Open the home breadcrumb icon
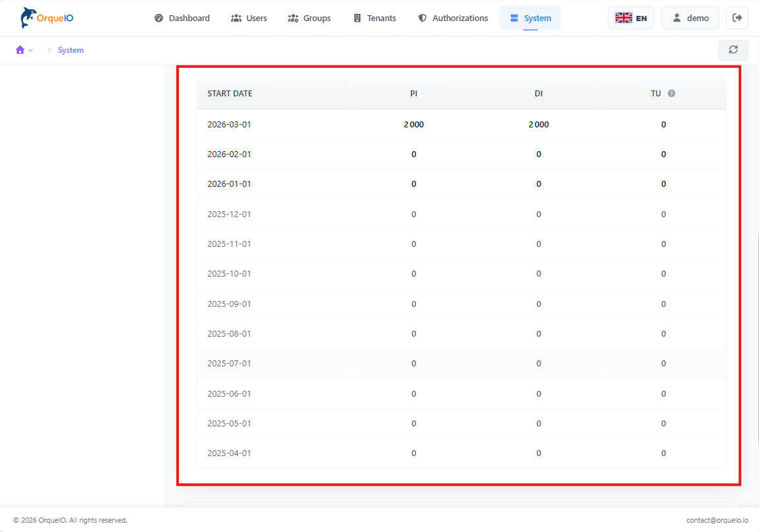Image resolution: width=759 pixels, height=532 pixels. pyautogui.click(x=19, y=50)
